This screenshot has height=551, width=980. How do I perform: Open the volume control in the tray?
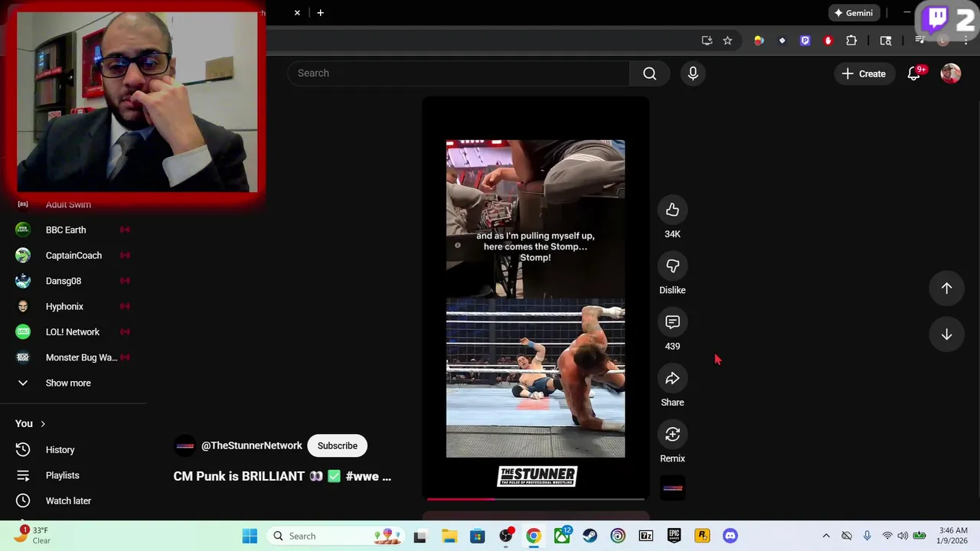[903, 536]
